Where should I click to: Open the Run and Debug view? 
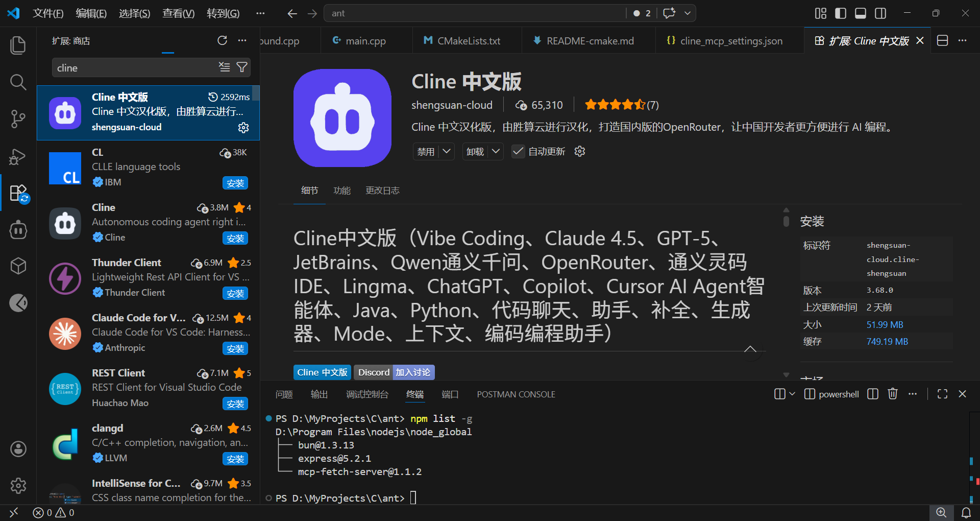(18, 156)
